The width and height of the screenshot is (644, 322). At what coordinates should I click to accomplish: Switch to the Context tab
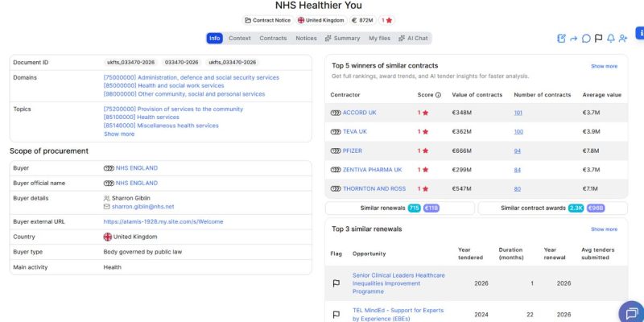[239, 38]
